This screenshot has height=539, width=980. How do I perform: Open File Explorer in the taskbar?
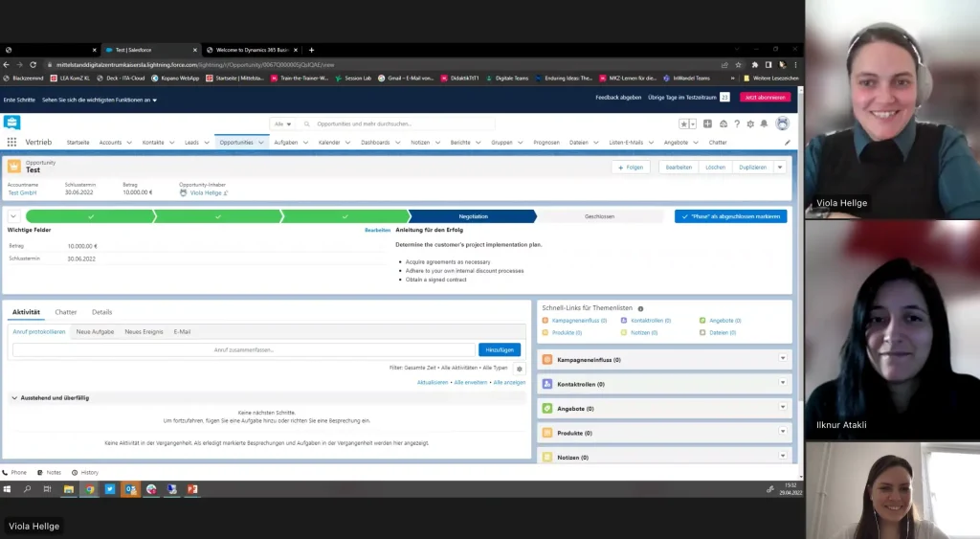click(x=69, y=489)
